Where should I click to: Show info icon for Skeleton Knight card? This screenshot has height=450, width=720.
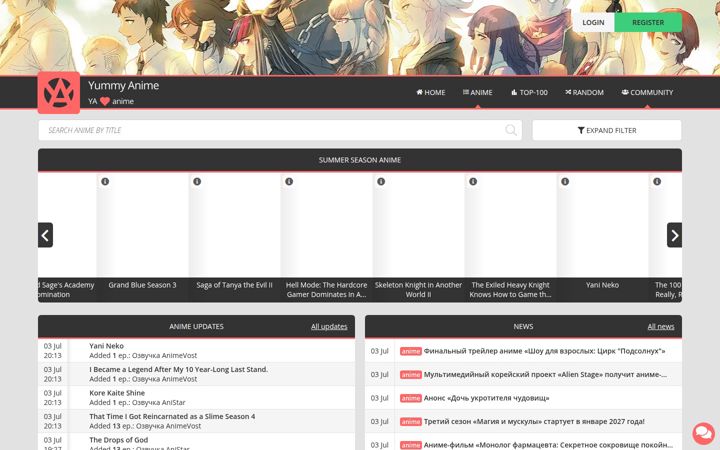[381, 181]
